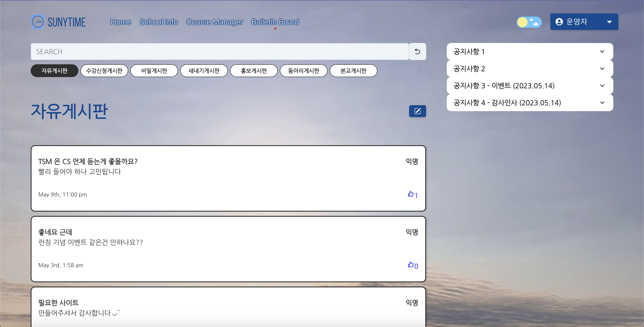
Task: Select the 수강신청게시판 board filter
Action: pyautogui.click(x=104, y=71)
